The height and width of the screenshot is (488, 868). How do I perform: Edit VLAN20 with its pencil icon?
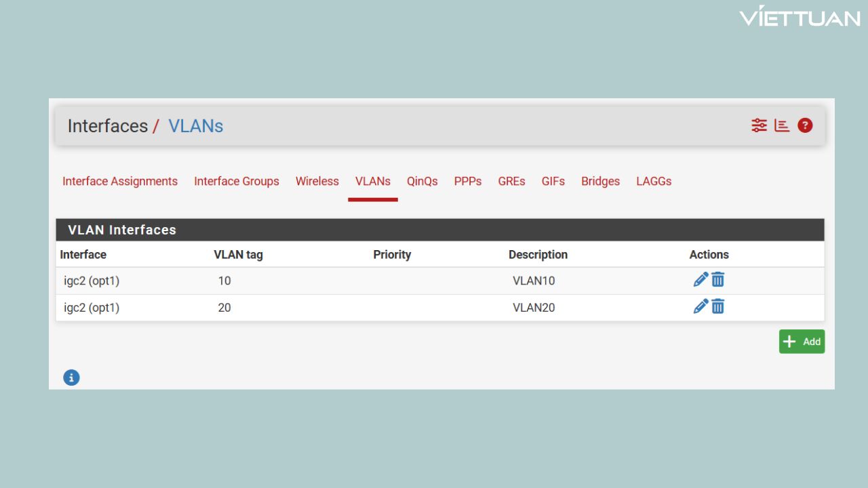701,306
